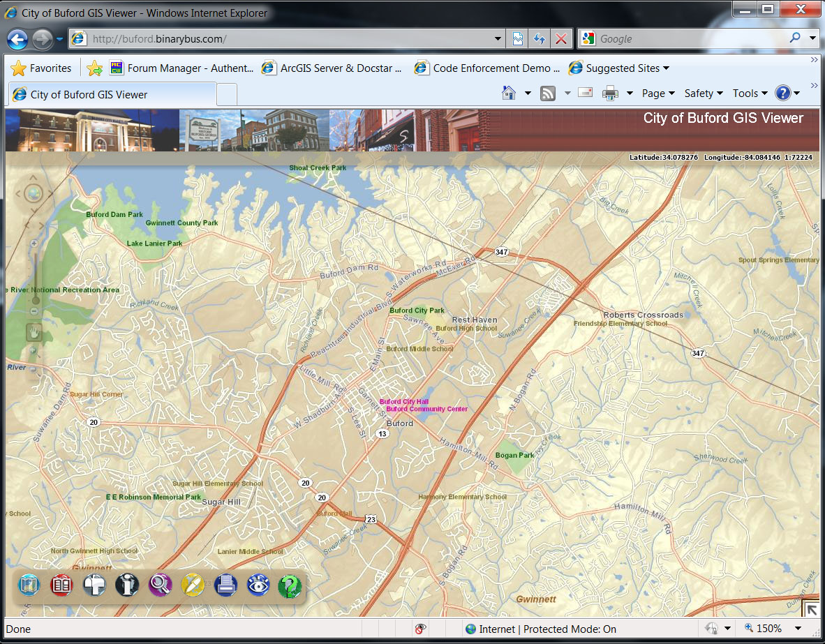Image resolution: width=825 pixels, height=644 pixels.
Task: Open the Code Enforcement Demo favorite link
Action: pos(486,68)
